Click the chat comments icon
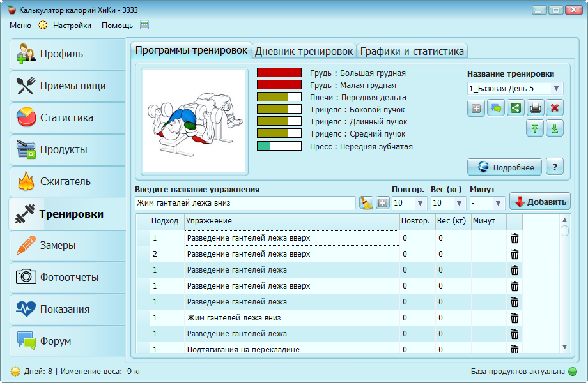 click(496, 108)
